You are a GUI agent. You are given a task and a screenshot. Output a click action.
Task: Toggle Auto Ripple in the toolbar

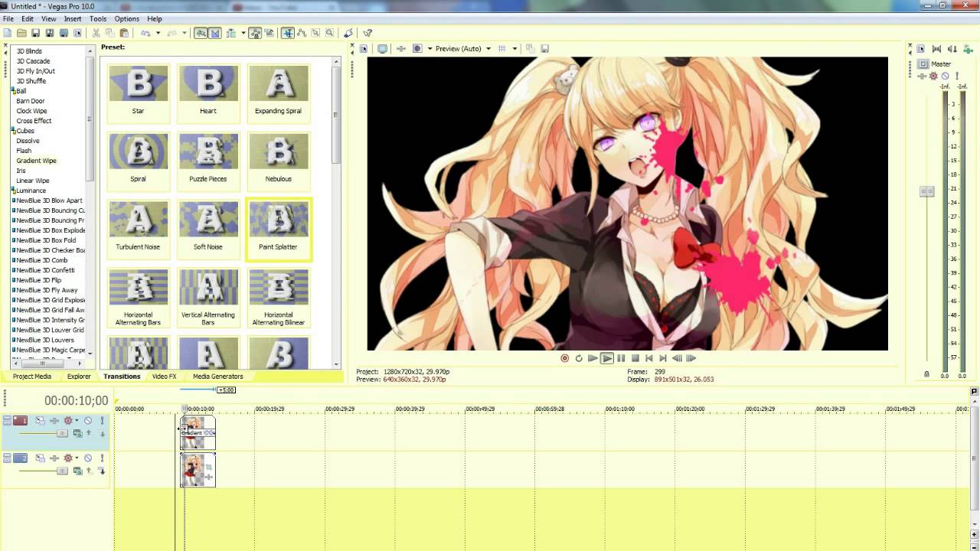coord(230,33)
